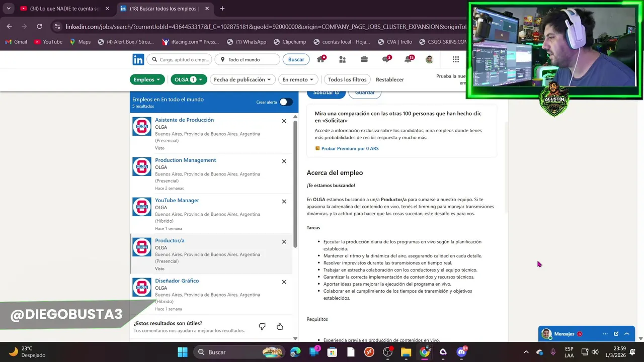644x362 pixels.
Task: Open LinkedIn messaging chat icon
Action: tap(386, 59)
